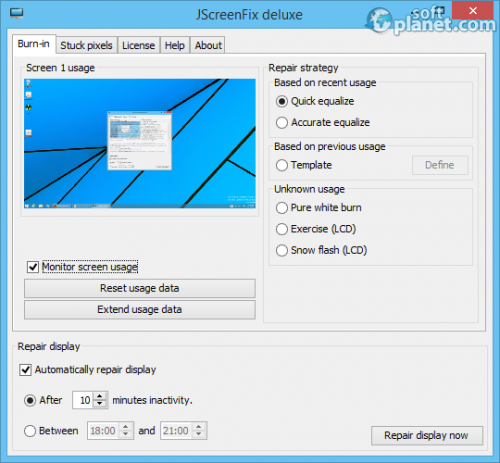Toggle Monitor screen usage checkbox
Image resolution: width=500 pixels, height=463 pixels.
pos(33,267)
